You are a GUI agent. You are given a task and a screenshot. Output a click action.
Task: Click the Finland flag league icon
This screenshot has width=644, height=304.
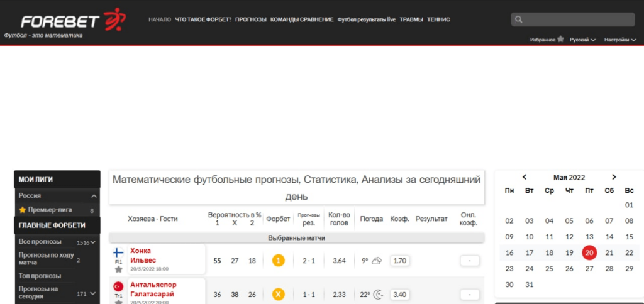(118, 252)
